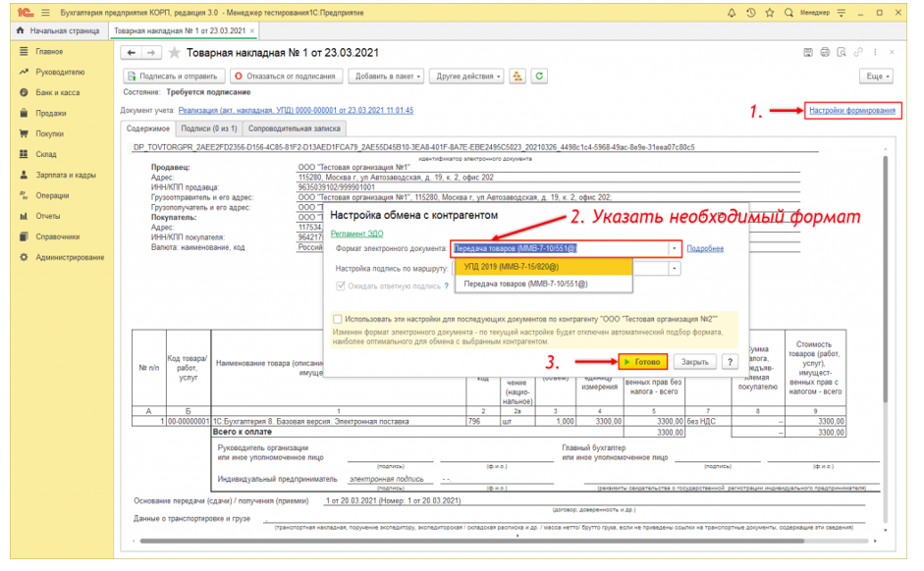
Task: Open the history clock icon in title bar
Action: 751,13
